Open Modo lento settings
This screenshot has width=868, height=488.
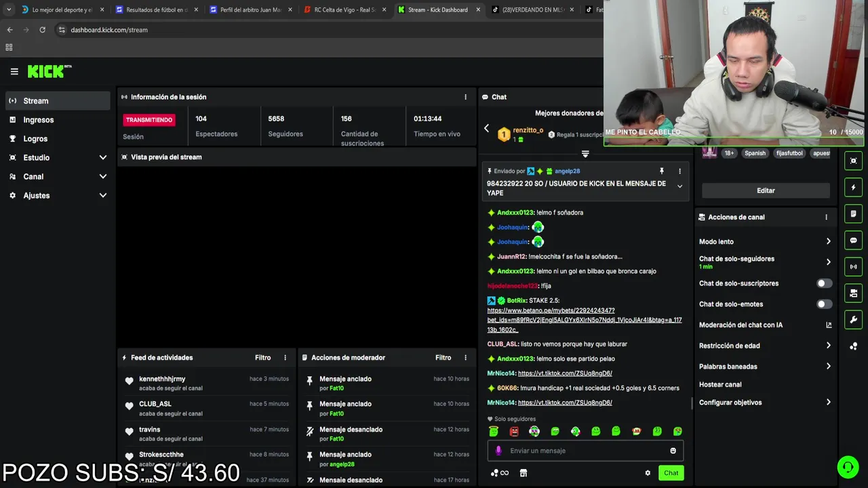[765, 241]
